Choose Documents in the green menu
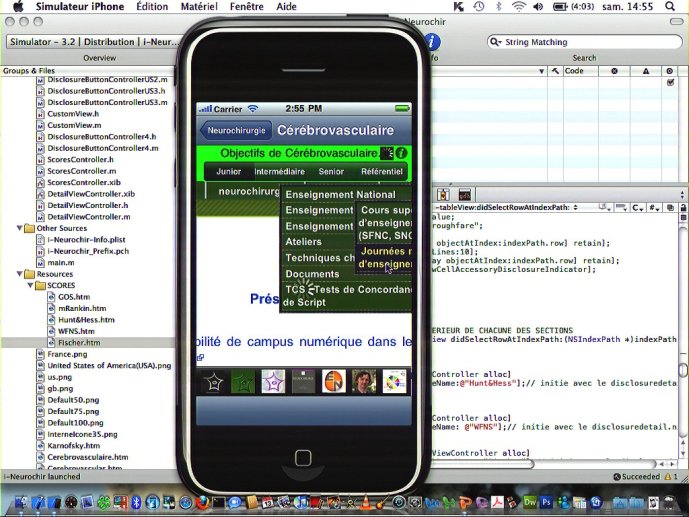 pyautogui.click(x=312, y=274)
